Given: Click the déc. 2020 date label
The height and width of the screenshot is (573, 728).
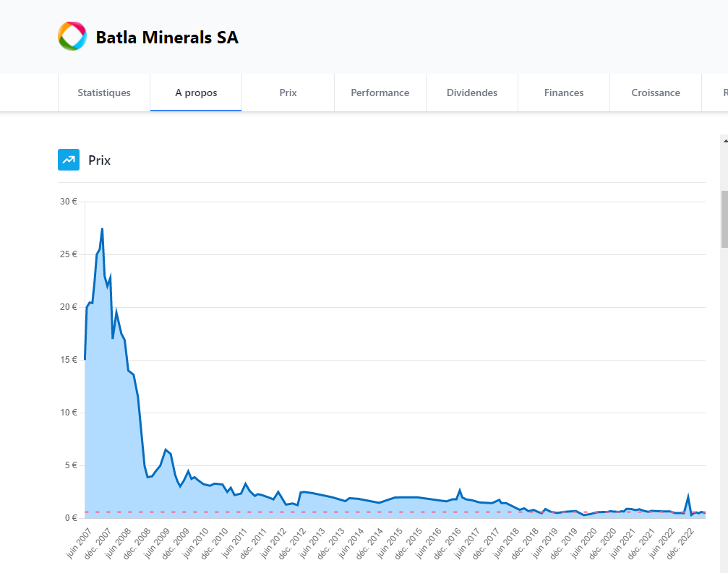Looking at the screenshot, I should 603,543.
